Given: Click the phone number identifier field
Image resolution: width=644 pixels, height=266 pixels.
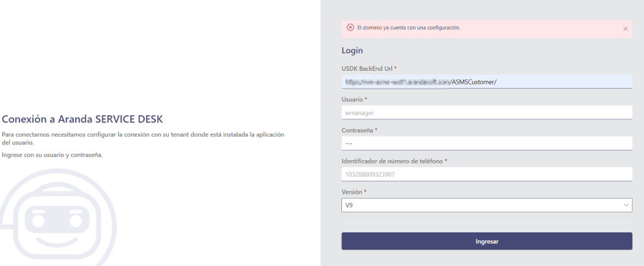Looking at the screenshot, I should 487,174.
